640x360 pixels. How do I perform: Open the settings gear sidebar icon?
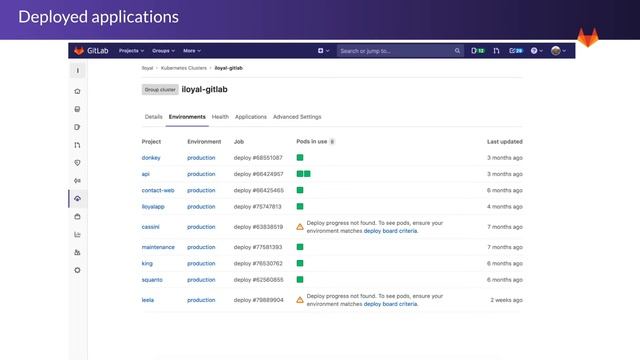(x=78, y=270)
